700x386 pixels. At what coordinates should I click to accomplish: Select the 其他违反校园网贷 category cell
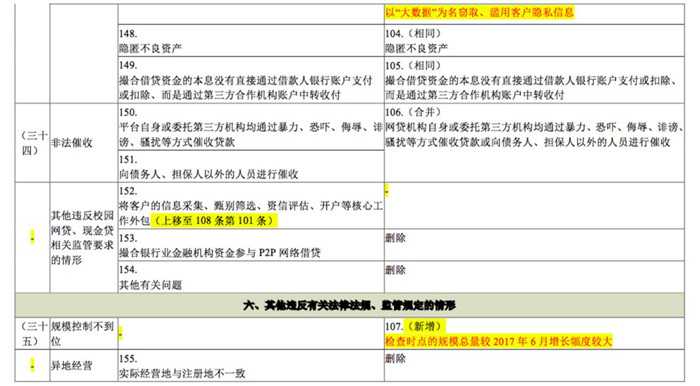(x=83, y=237)
